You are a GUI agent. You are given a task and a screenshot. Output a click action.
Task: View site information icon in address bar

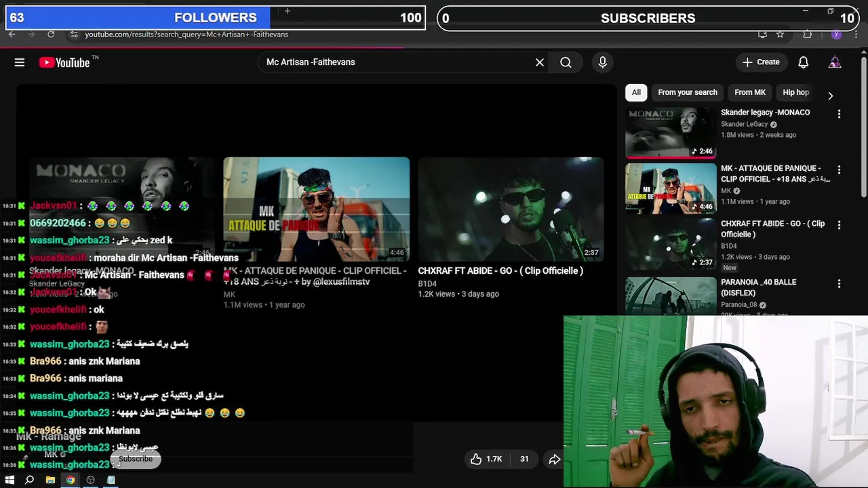click(x=74, y=35)
